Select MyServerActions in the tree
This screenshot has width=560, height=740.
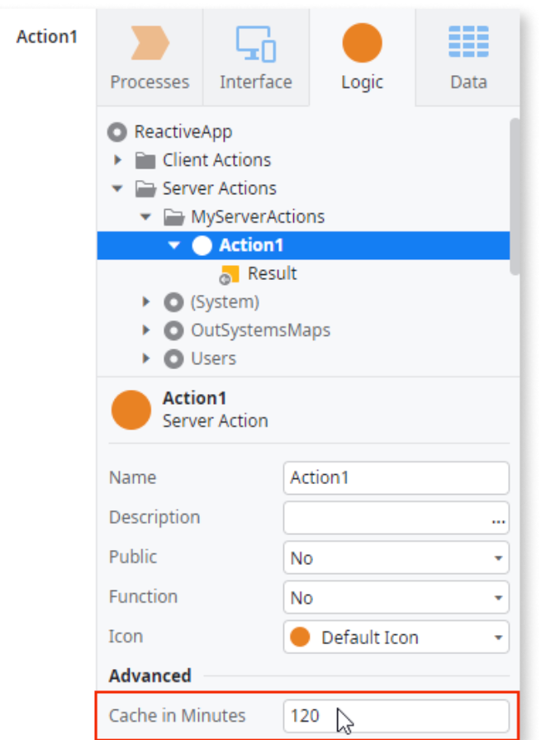click(258, 216)
